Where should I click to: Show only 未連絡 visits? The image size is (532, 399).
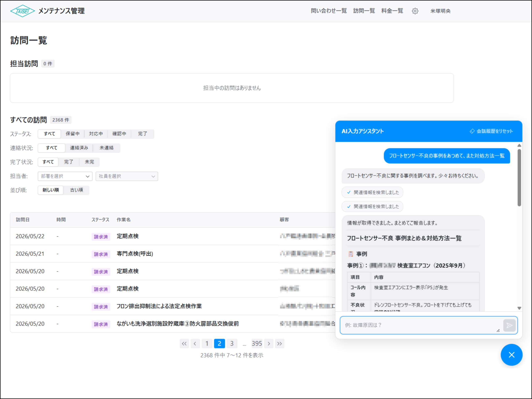click(x=107, y=148)
